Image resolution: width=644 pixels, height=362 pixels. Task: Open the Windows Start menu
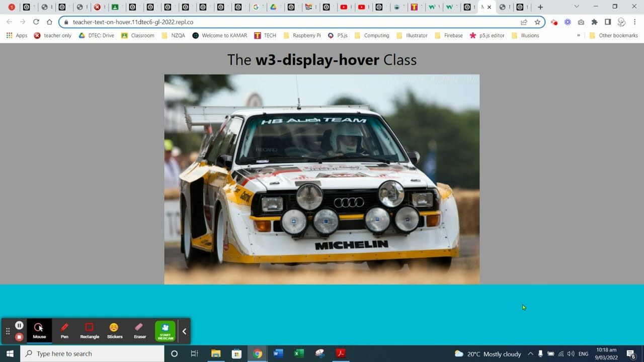pyautogui.click(x=10, y=353)
